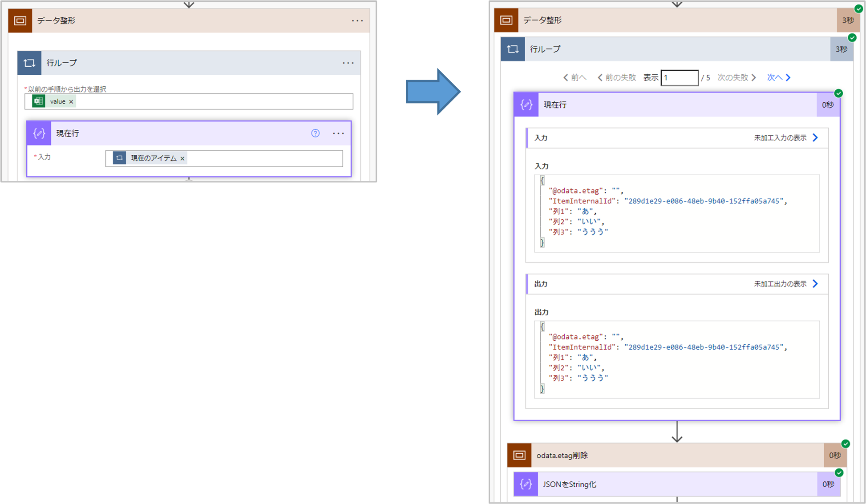The image size is (866, 504).
Task: Click the 行ループ loop icon in run view
Action: click(513, 49)
